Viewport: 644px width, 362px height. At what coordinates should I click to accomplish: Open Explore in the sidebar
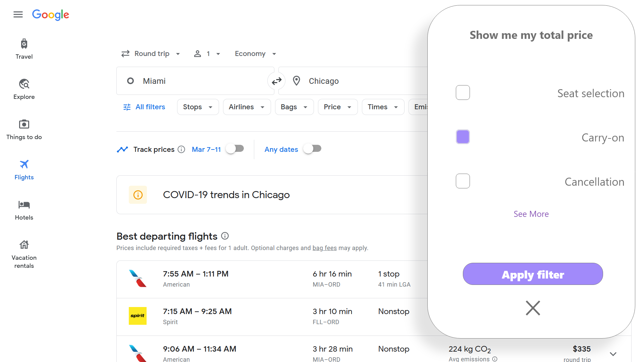click(x=24, y=89)
